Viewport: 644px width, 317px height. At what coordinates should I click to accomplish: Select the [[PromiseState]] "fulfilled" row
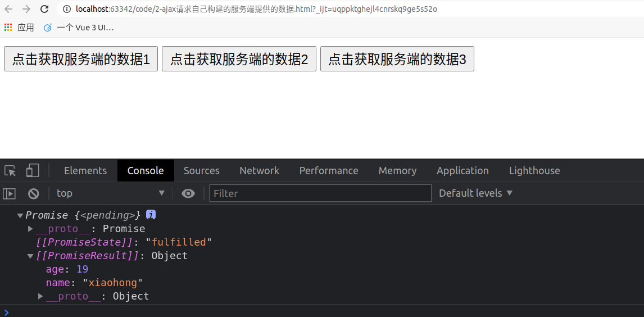[124, 242]
